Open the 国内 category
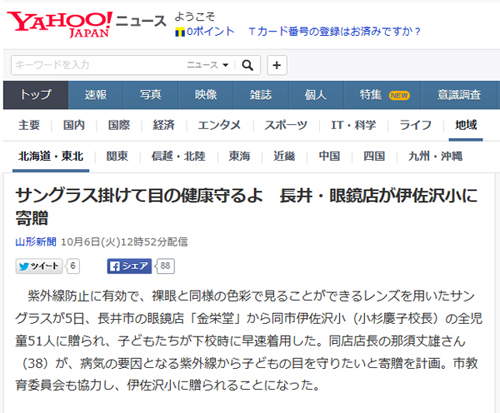 (x=74, y=125)
